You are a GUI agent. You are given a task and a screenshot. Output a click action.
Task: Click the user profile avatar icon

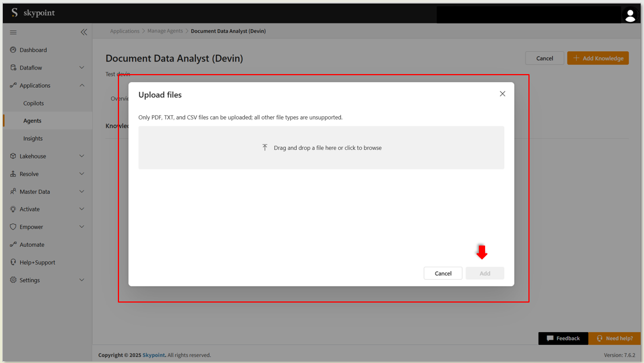pyautogui.click(x=630, y=15)
